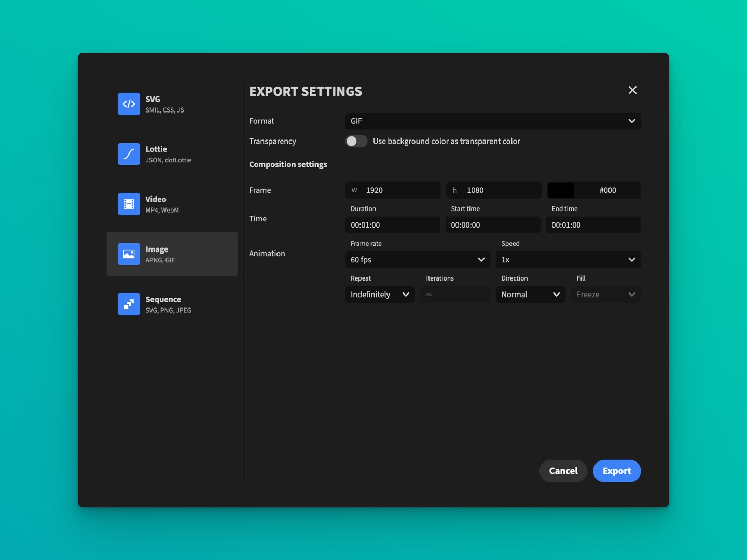Open the Fill dropdown showing Freeze
The width and height of the screenshot is (747, 560).
pos(606,295)
